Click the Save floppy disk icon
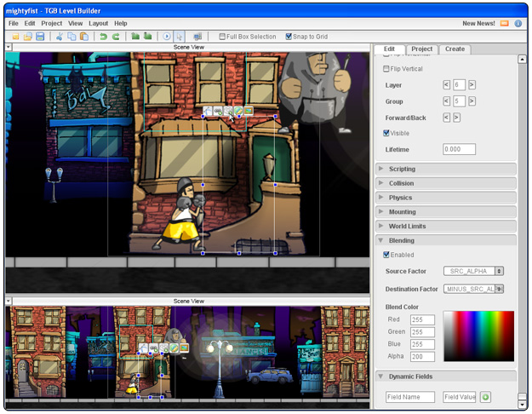The width and height of the screenshot is (532, 414). tap(40, 37)
